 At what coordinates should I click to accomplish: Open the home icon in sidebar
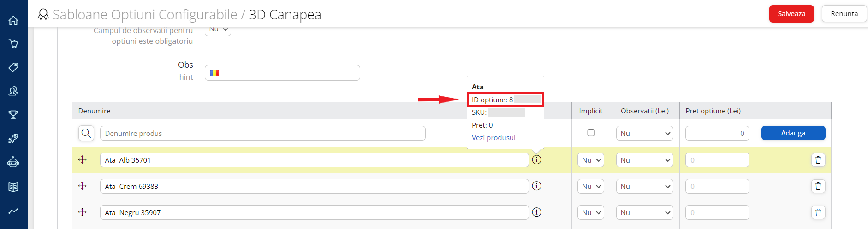(13, 20)
